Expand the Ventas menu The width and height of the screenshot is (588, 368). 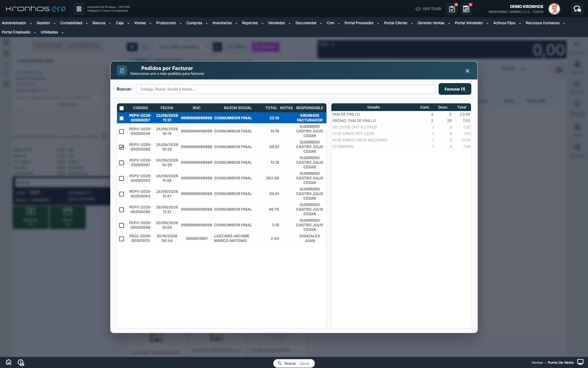point(143,23)
